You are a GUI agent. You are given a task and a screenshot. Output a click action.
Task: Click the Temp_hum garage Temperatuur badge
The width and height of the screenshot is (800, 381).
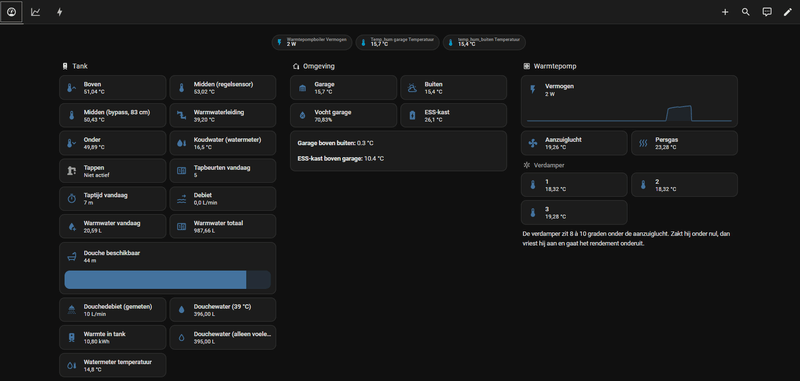pos(397,42)
